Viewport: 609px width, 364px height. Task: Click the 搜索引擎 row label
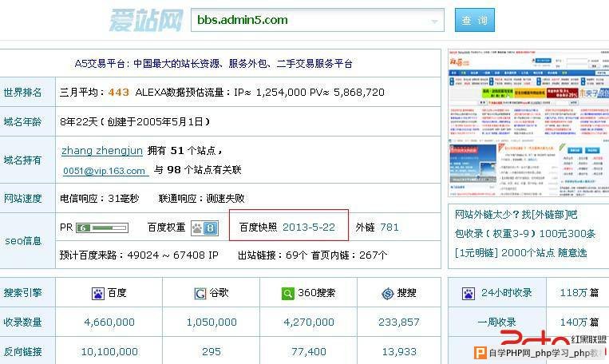[x=22, y=292]
